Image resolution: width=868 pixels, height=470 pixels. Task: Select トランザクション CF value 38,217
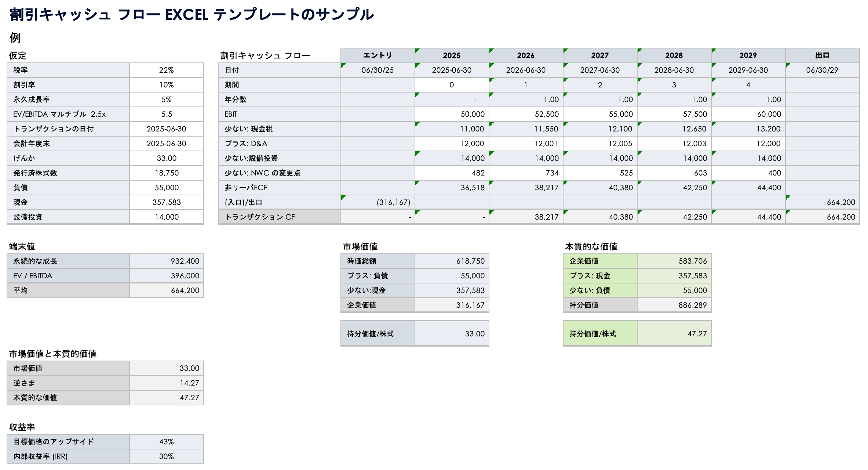point(526,217)
